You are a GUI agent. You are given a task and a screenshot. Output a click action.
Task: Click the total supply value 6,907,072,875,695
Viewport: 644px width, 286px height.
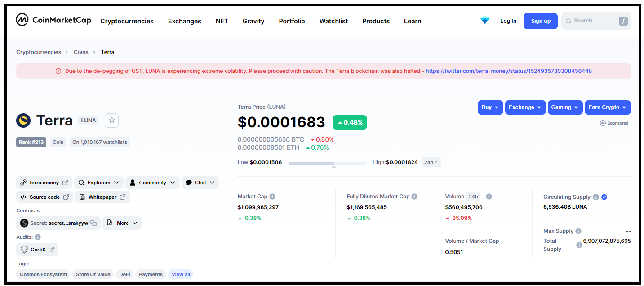pos(607,241)
